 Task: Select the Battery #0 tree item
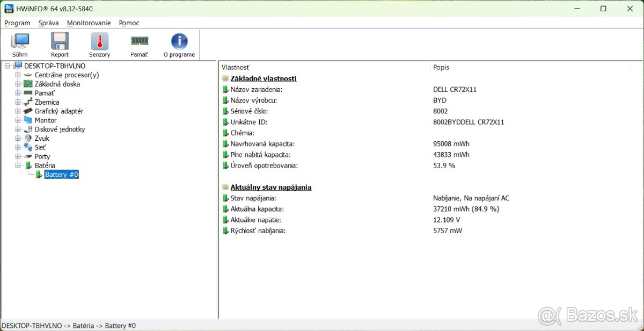(x=61, y=174)
